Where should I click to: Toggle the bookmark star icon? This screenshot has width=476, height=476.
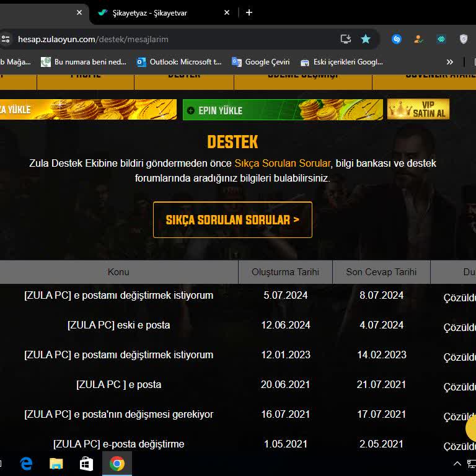pos(366,39)
